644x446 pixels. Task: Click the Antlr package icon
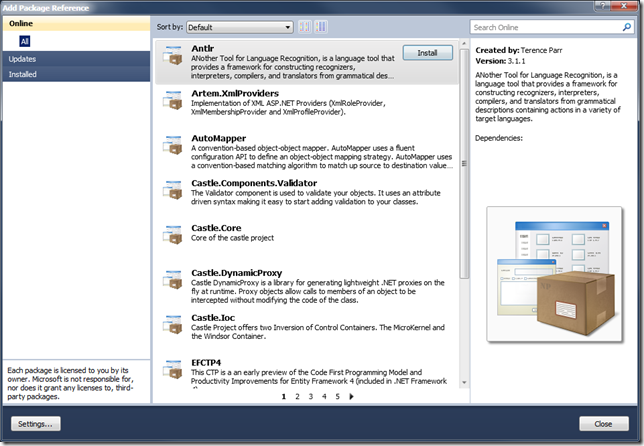(172, 55)
